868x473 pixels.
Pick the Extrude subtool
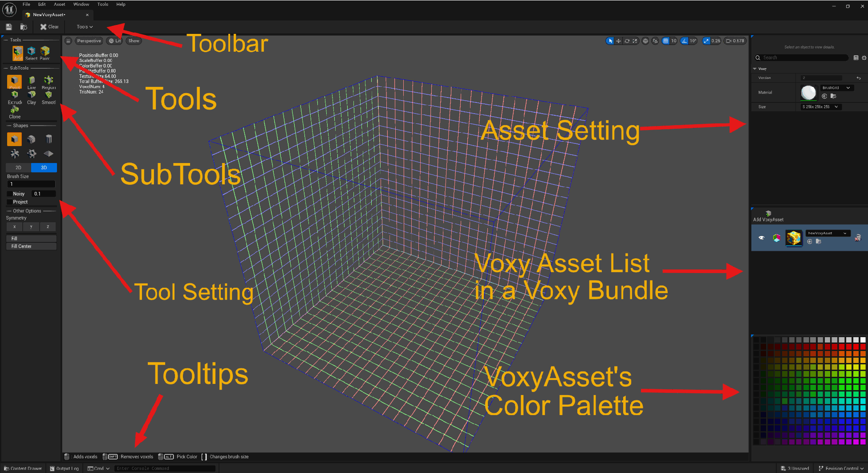pyautogui.click(x=15, y=95)
